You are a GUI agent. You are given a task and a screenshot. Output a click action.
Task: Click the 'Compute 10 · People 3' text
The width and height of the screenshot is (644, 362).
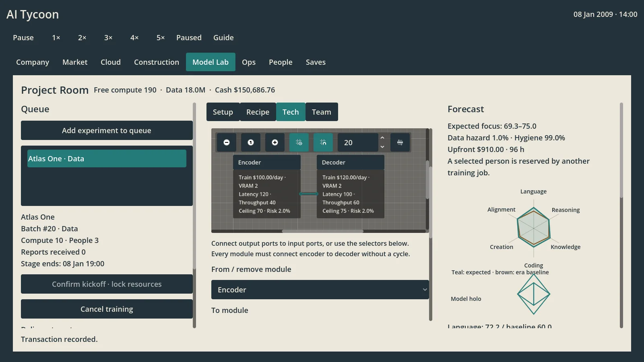tap(60, 240)
